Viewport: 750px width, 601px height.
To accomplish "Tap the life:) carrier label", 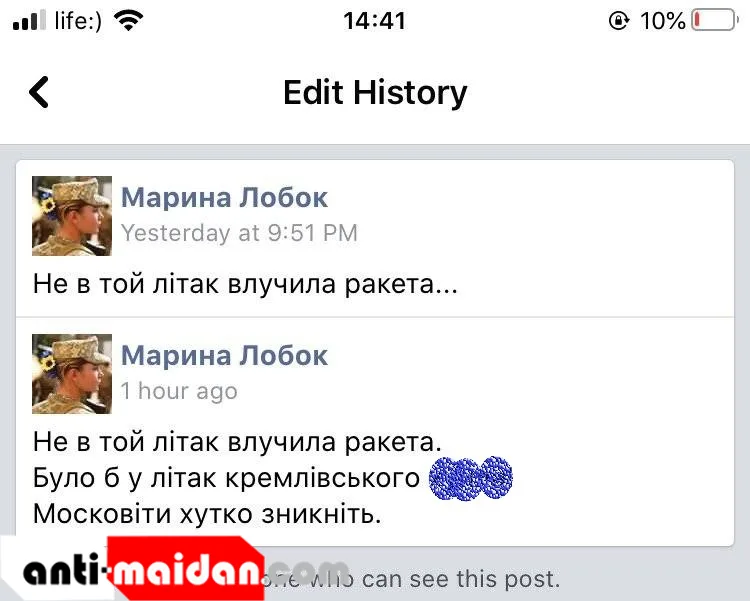I will point(78,21).
